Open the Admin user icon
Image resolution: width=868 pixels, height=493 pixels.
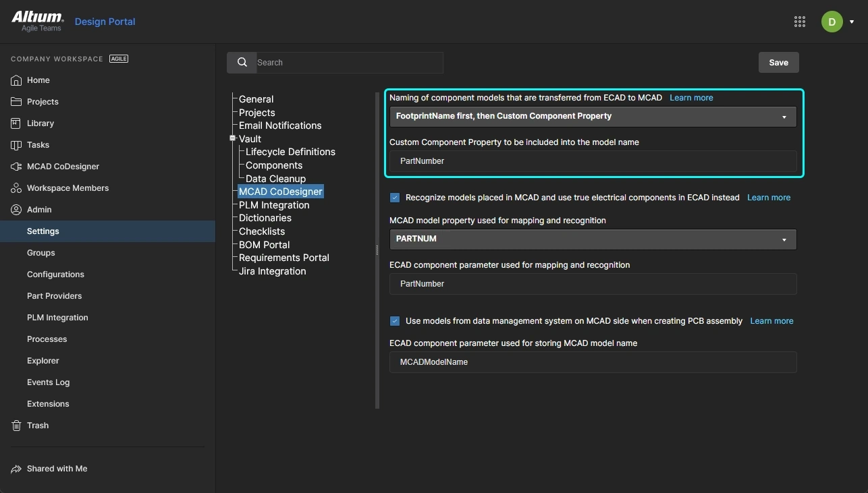(x=16, y=210)
